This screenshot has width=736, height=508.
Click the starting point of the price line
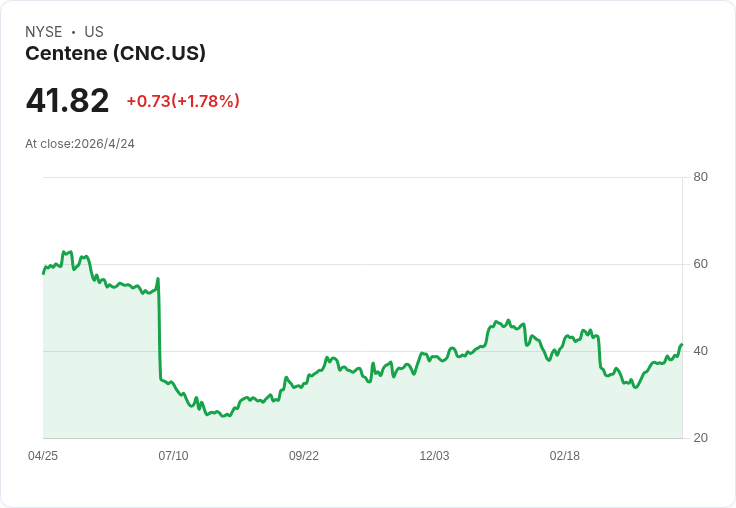point(43,273)
